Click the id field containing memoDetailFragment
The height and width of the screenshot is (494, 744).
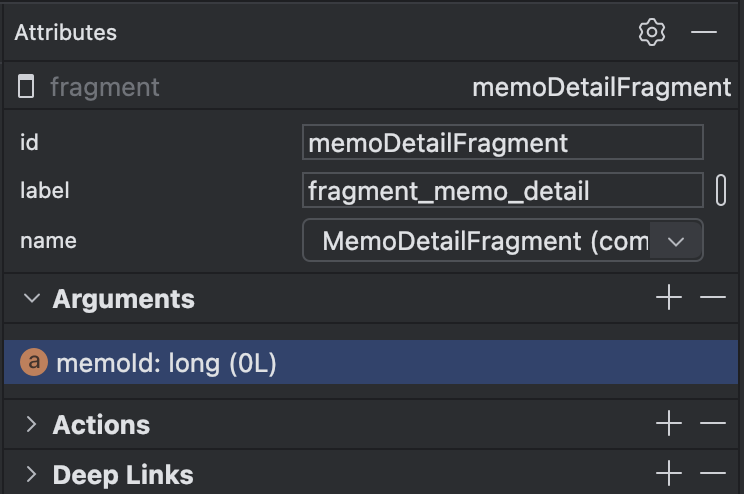pos(502,143)
